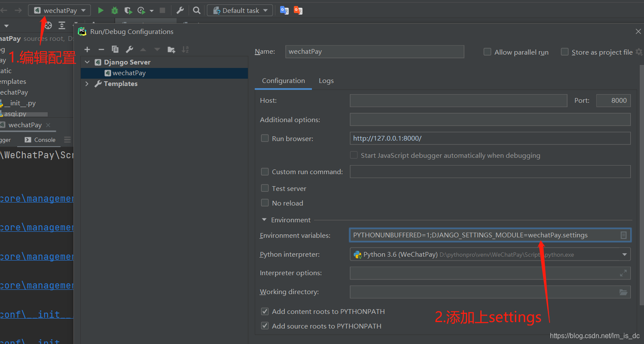Select __init__.py in project tree
This screenshot has height=344, width=644.
click(20, 103)
